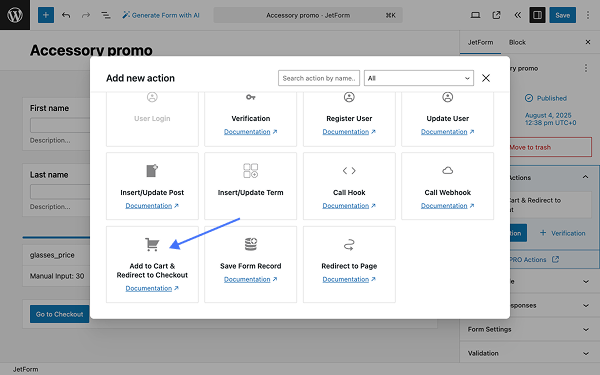
Task: Click the JetForm breadcrumb in footer
Action: 25,369
